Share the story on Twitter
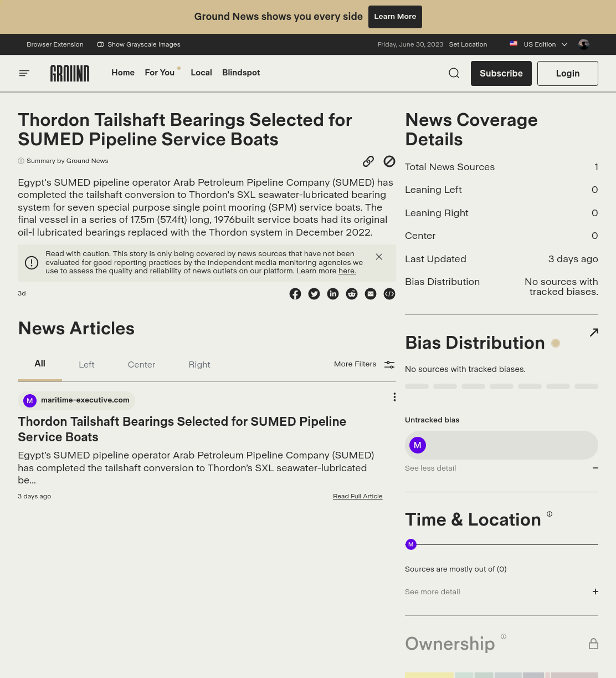616x678 pixels. click(314, 294)
